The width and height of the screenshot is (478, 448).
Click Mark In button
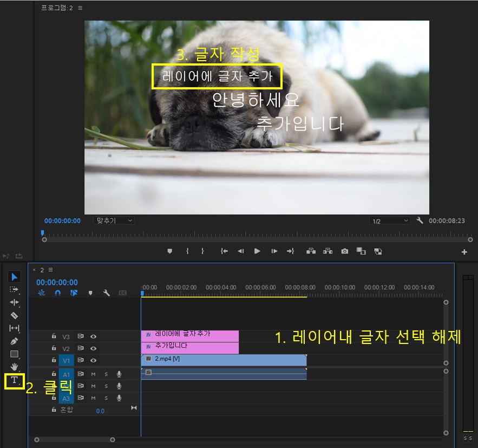pyautogui.click(x=187, y=251)
